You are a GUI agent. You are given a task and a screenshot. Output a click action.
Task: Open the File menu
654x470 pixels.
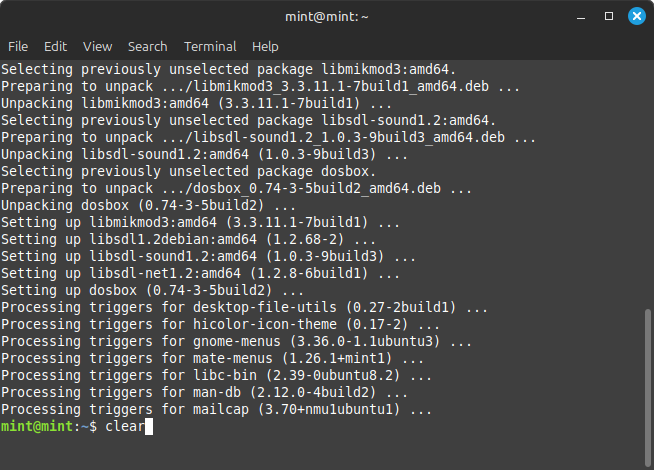(x=18, y=46)
